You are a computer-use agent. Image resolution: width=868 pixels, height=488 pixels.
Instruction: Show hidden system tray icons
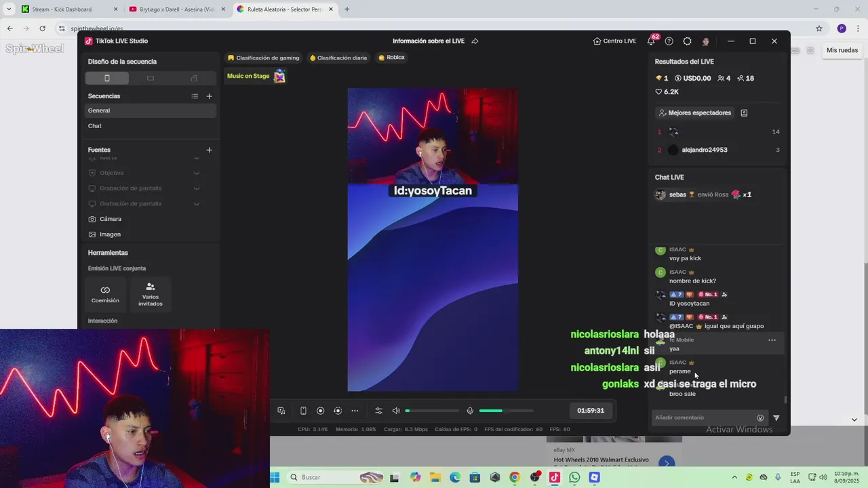[x=734, y=477]
